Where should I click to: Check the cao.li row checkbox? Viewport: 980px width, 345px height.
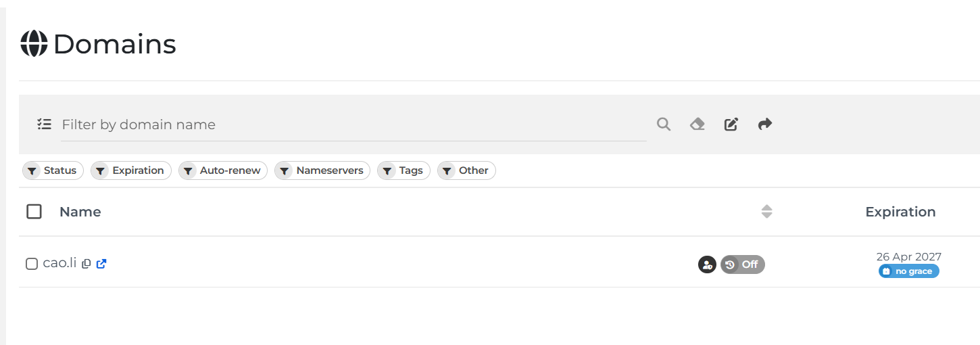(32, 264)
